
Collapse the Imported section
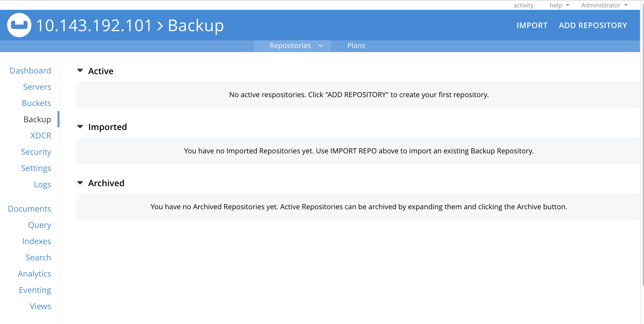(80, 126)
